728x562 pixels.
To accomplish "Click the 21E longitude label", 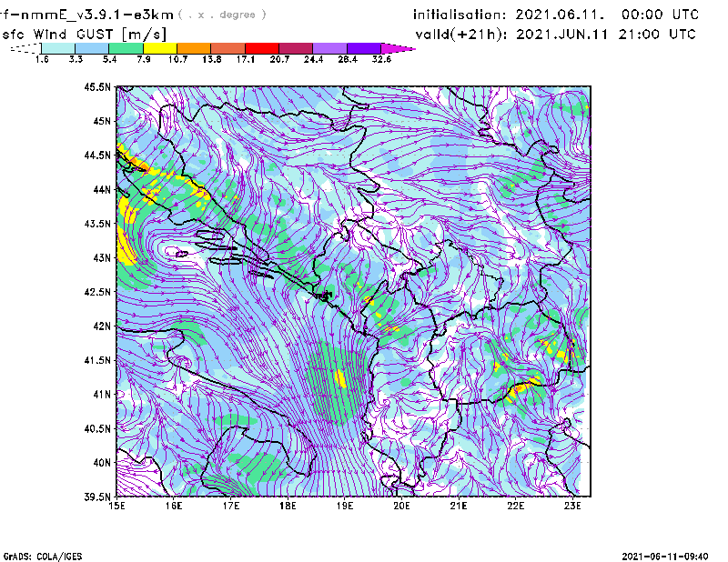I will [459, 506].
